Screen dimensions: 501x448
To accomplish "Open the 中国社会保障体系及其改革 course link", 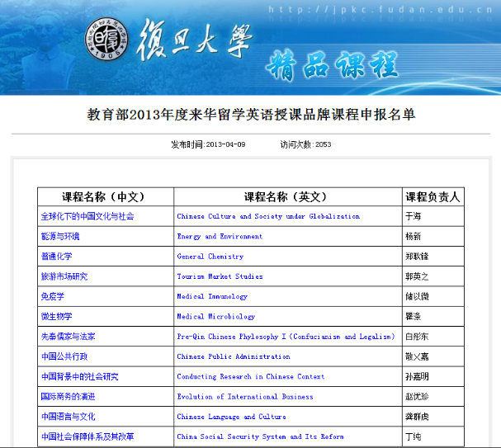I will (x=87, y=436).
